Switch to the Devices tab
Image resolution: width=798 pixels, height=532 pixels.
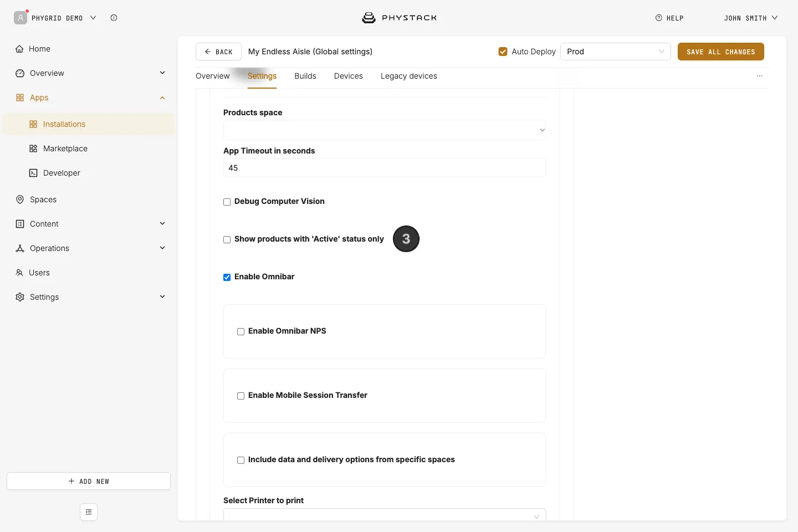click(349, 76)
